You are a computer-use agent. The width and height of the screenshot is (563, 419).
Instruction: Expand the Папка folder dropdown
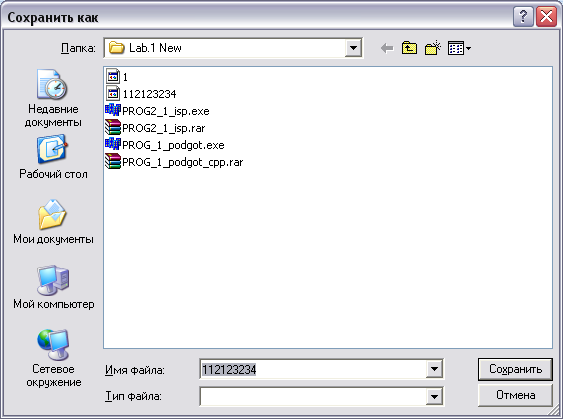353,48
